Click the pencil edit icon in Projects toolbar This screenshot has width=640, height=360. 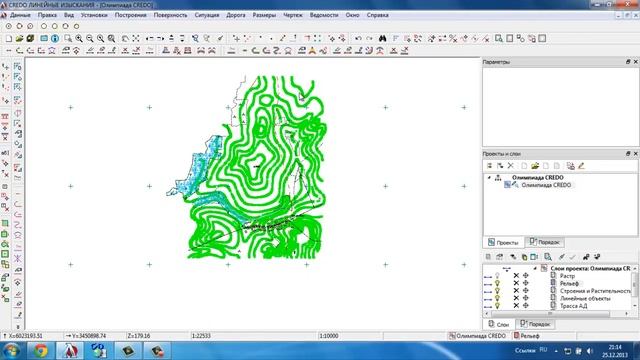tap(581, 166)
